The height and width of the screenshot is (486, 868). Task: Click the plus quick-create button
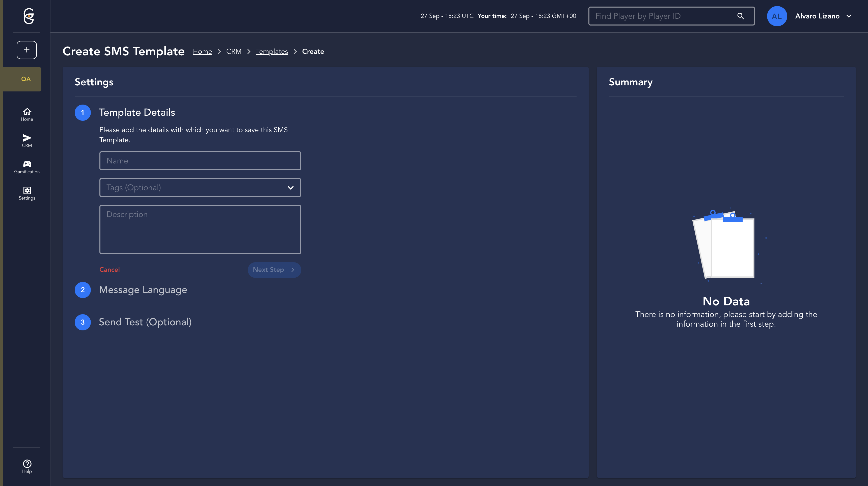point(26,50)
